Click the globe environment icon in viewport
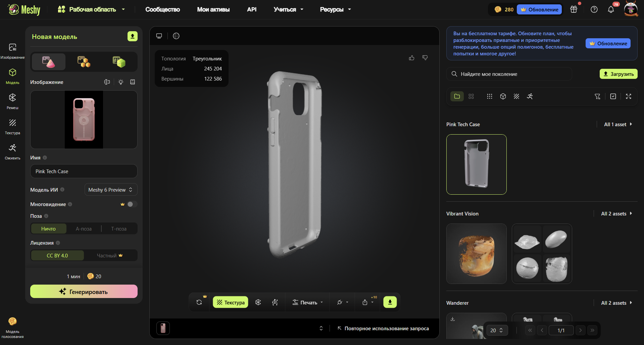 (176, 36)
